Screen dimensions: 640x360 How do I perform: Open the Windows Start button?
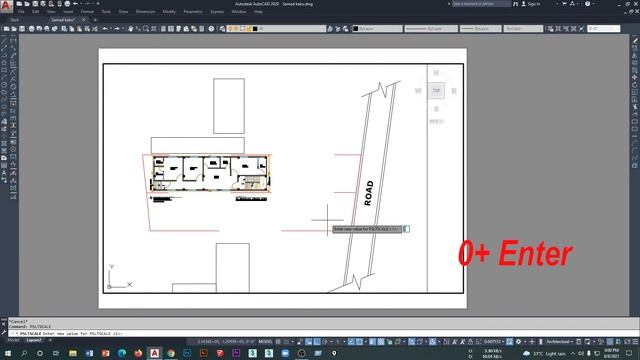point(7,353)
